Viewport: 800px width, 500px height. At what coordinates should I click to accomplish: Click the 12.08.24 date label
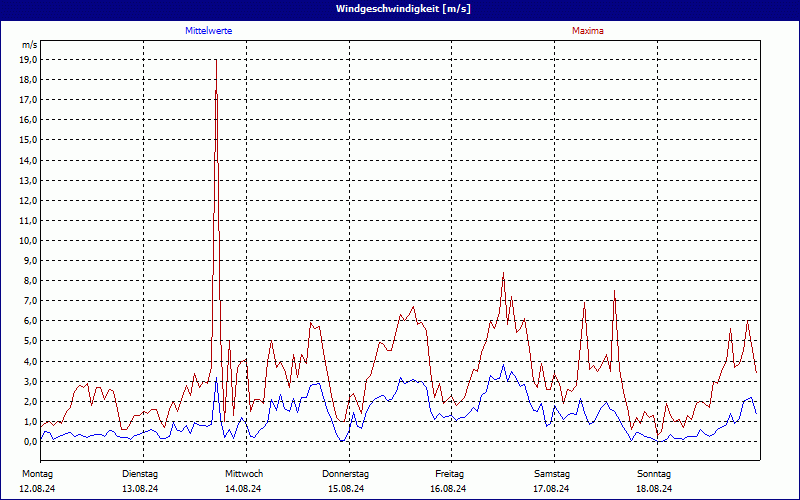[36, 489]
